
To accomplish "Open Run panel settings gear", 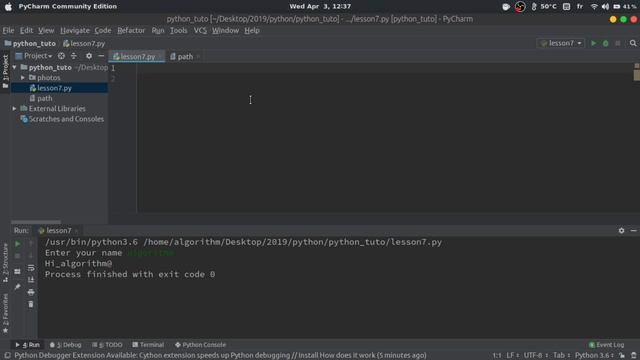I will pos(621,231).
